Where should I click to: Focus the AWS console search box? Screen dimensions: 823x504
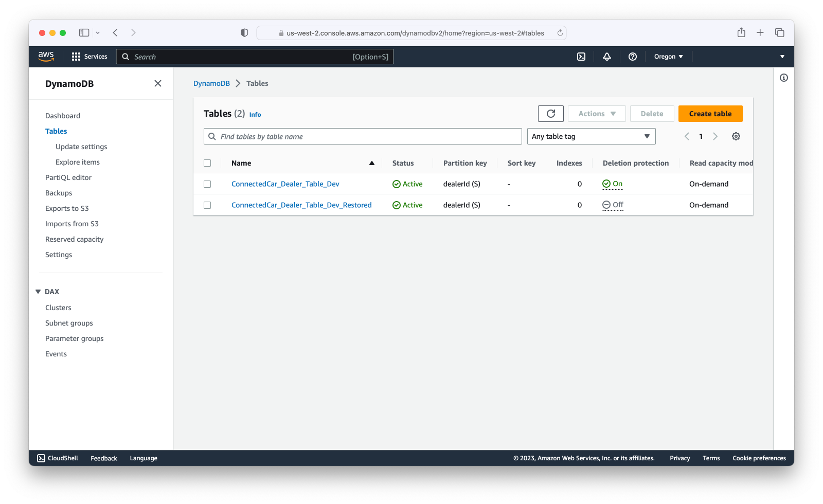click(x=255, y=57)
